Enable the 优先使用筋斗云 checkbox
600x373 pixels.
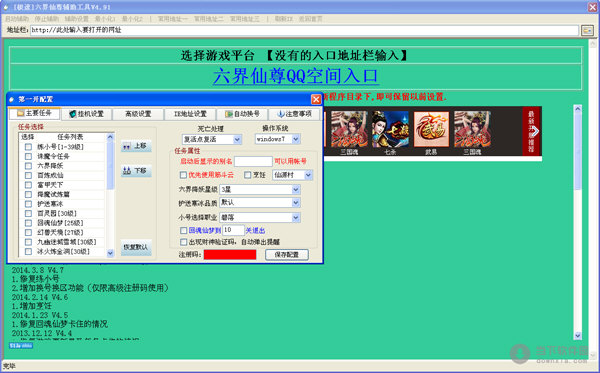pyautogui.click(x=183, y=175)
